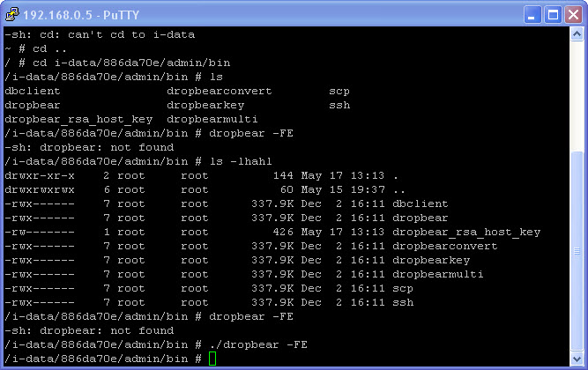Image resolution: width=588 pixels, height=370 pixels.
Task: Click the dropbearmulti filename in long listing
Action: [x=437, y=274]
